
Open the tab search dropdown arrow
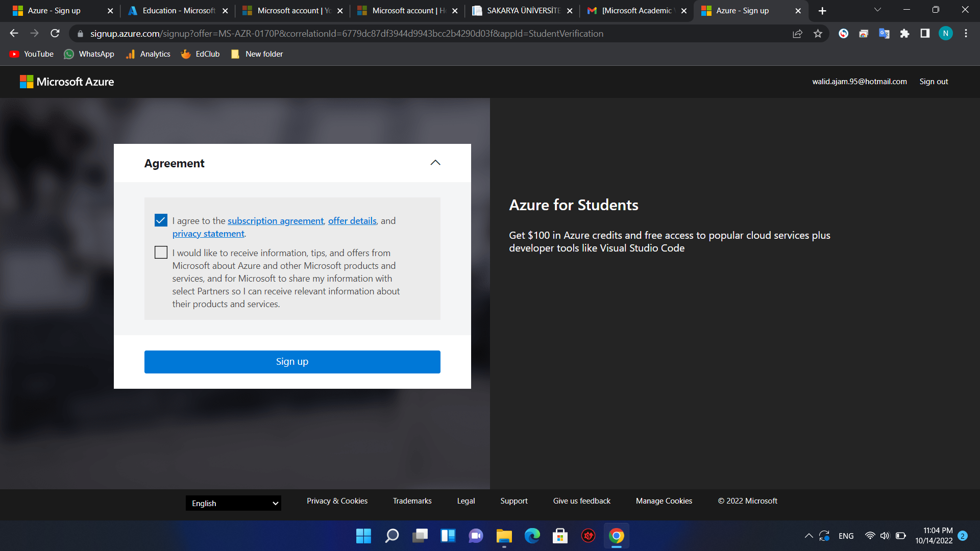click(x=877, y=10)
